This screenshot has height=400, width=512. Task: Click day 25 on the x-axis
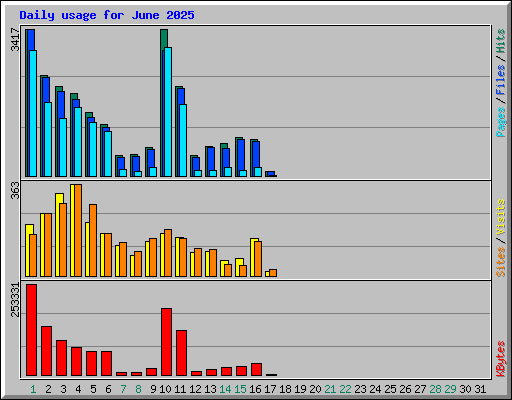click(390, 389)
